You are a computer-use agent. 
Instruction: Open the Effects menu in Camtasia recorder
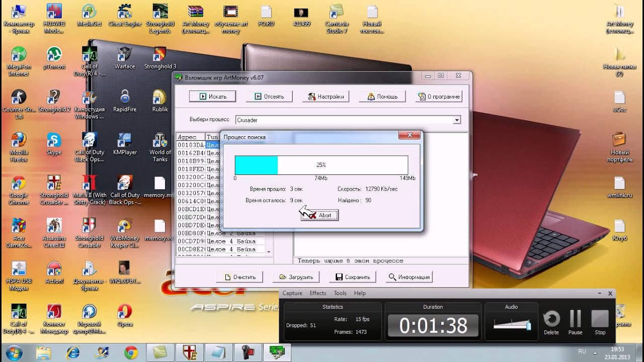[x=318, y=293]
